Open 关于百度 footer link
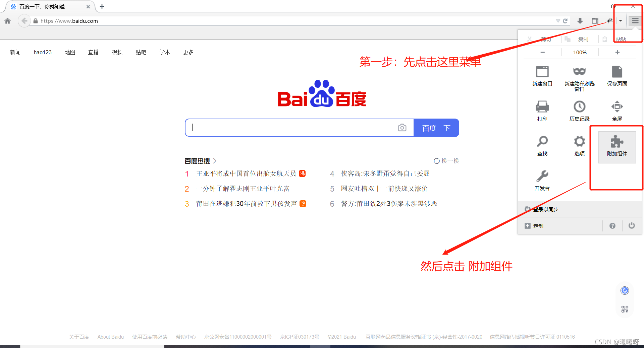This screenshot has height=348, width=644. point(79,337)
